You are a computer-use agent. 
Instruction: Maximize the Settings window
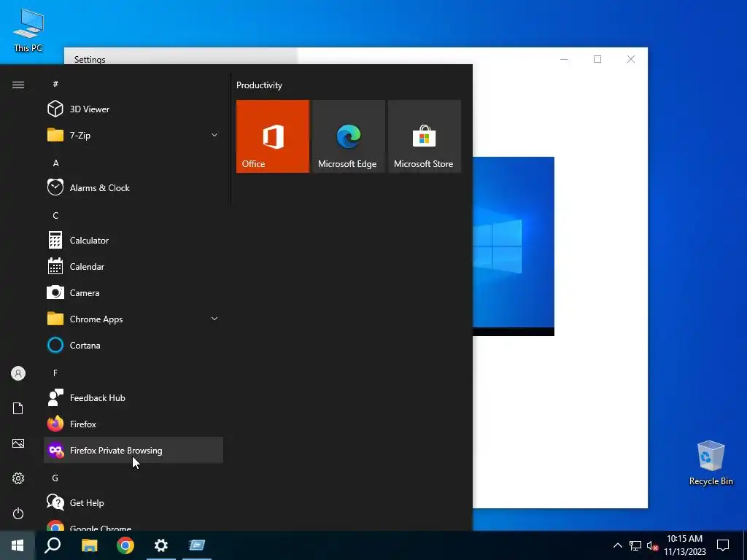coord(597,59)
